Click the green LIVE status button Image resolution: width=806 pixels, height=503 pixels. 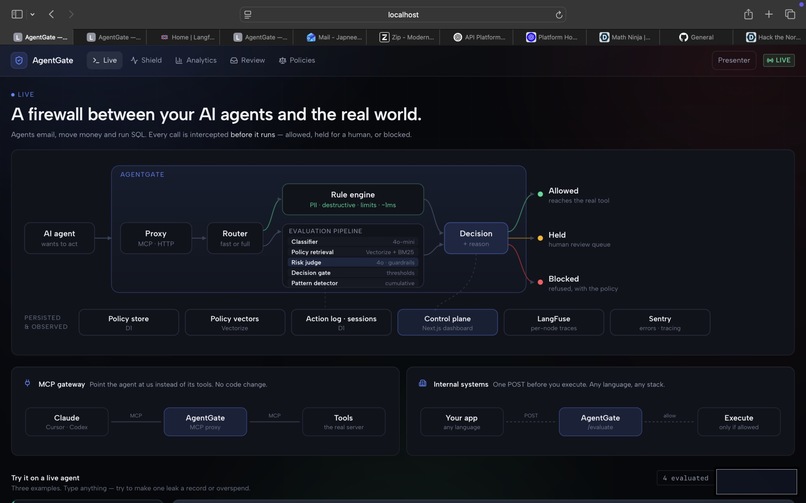coord(778,60)
